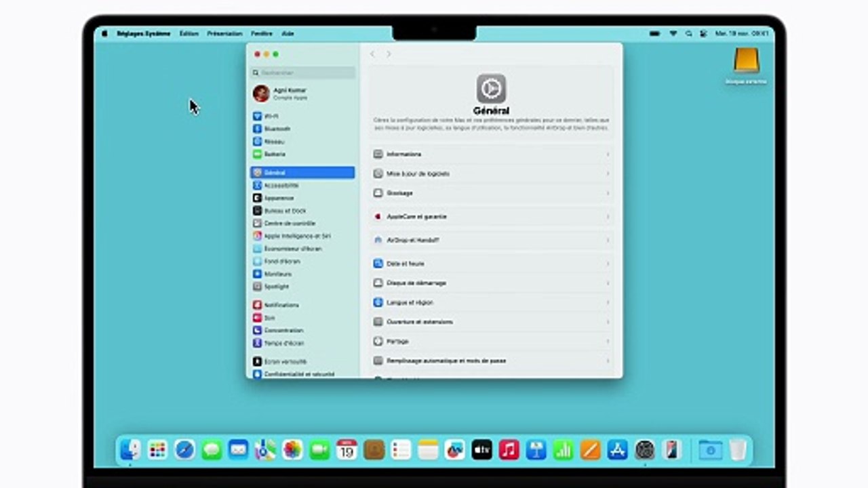
Task: Open the Présentation menu
Action: tap(224, 33)
